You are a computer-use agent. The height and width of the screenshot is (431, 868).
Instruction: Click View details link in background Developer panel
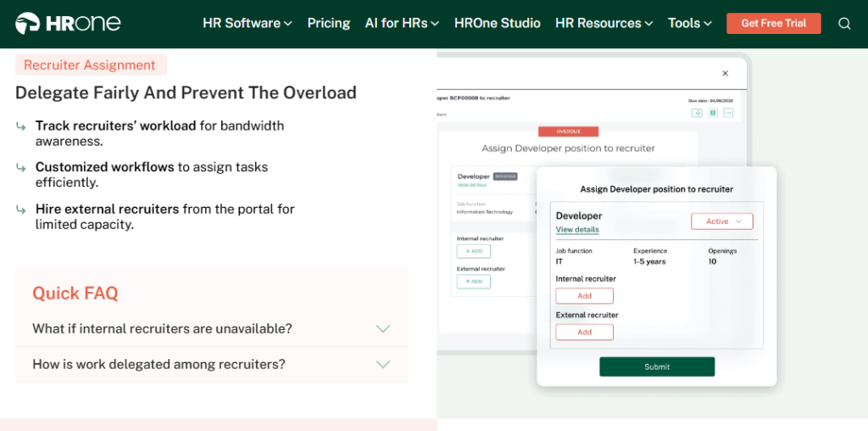[x=471, y=184]
